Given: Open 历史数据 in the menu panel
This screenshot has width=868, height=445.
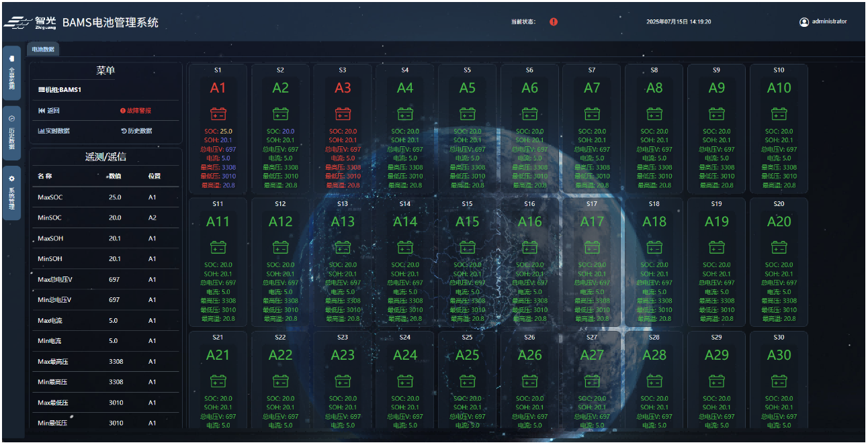Looking at the screenshot, I should pos(136,131).
